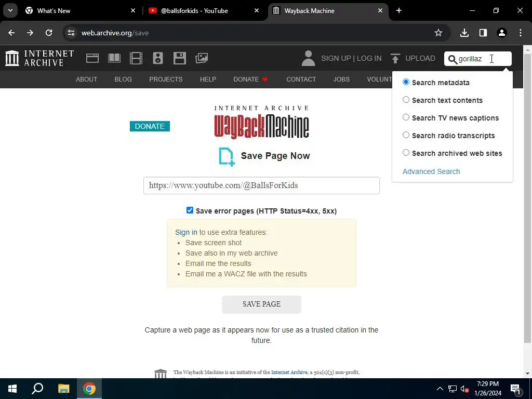532x399 pixels.
Task: Open the ABOUT menu item
Action: 87,79
